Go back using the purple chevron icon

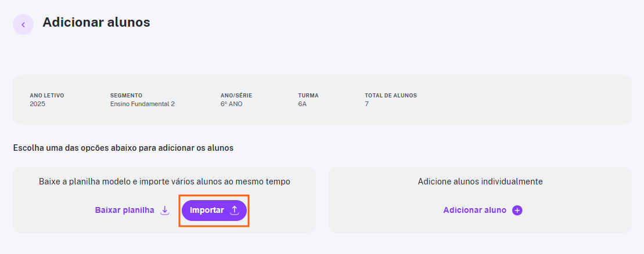(x=23, y=24)
